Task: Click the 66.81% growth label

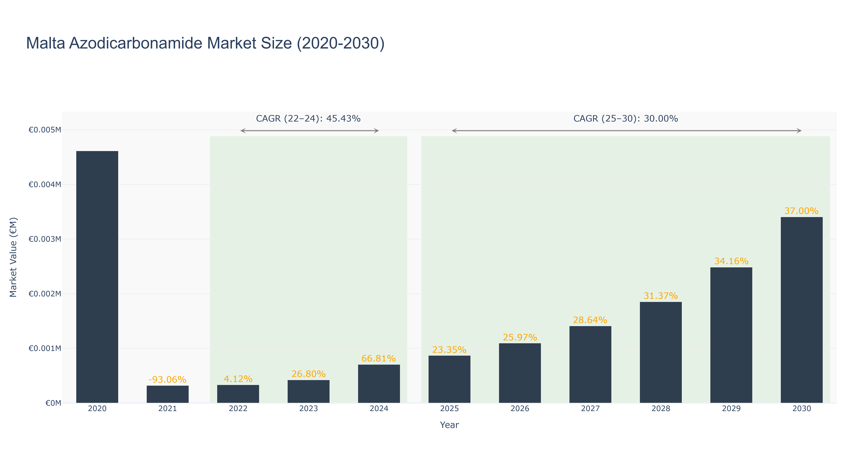Action: pos(379,359)
